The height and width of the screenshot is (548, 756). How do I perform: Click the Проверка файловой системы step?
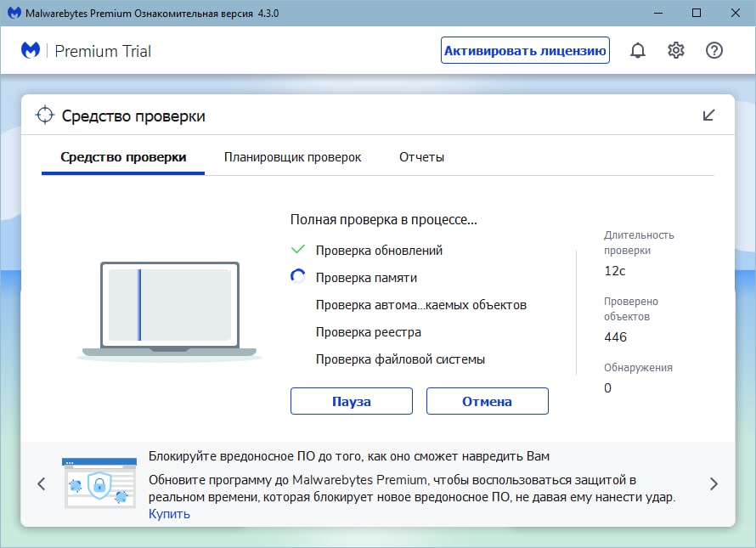[400, 359]
